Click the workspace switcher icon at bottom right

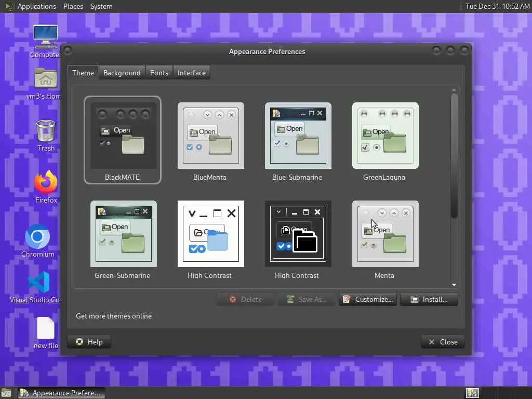[472, 393]
